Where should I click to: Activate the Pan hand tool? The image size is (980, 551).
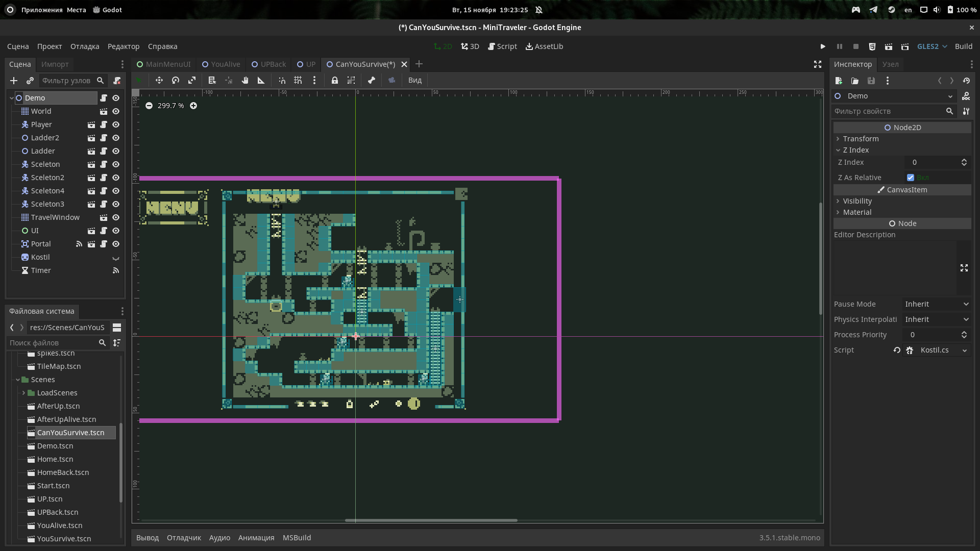(245, 80)
